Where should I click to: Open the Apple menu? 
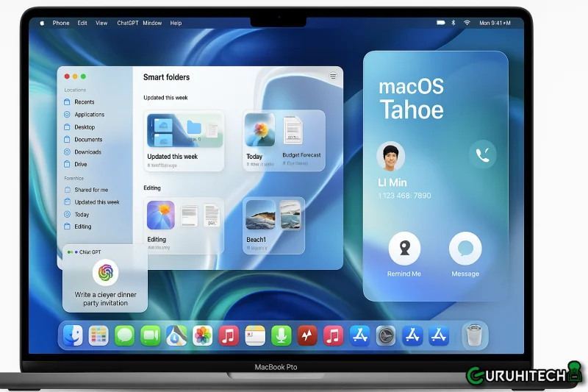42,24
